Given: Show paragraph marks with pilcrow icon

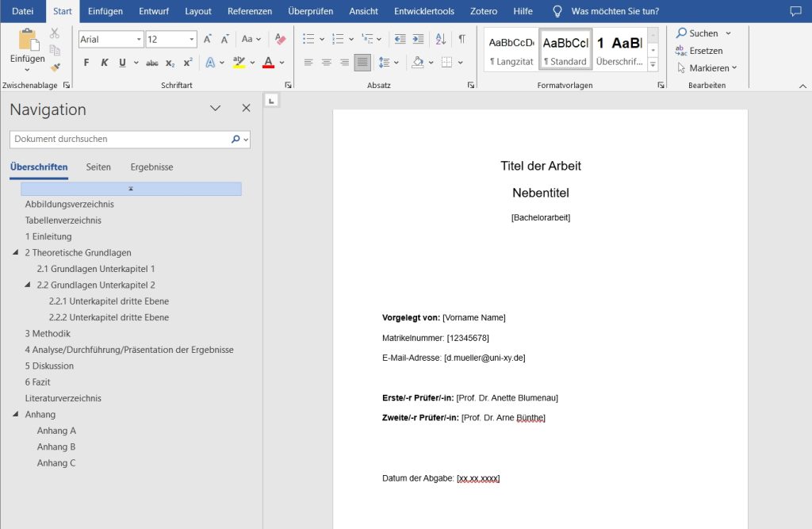Looking at the screenshot, I should 462,39.
